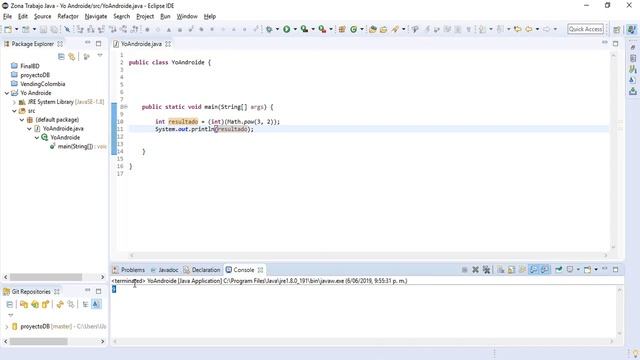Expand JRE System Library node
The height and width of the screenshot is (360, 640).
pos(14,102)
